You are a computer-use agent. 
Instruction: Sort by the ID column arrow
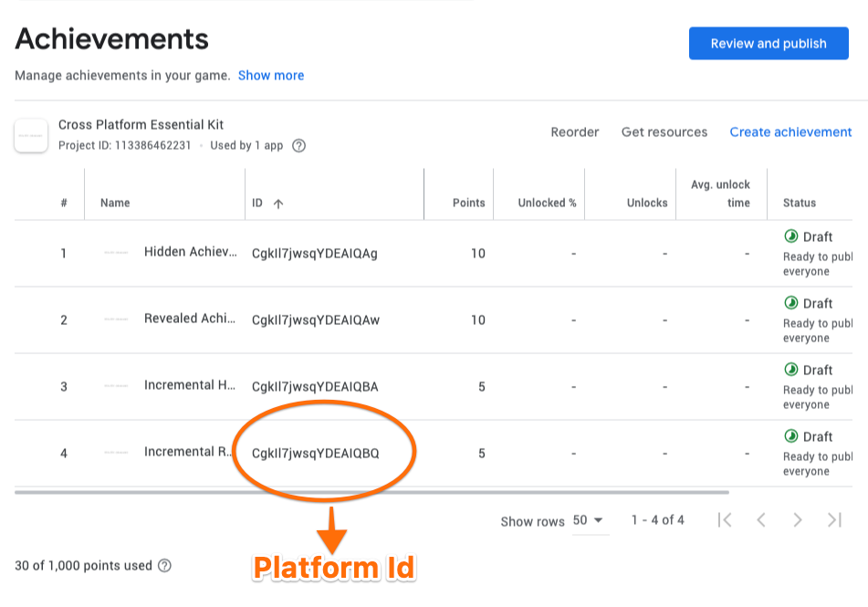tap(278, 204)
